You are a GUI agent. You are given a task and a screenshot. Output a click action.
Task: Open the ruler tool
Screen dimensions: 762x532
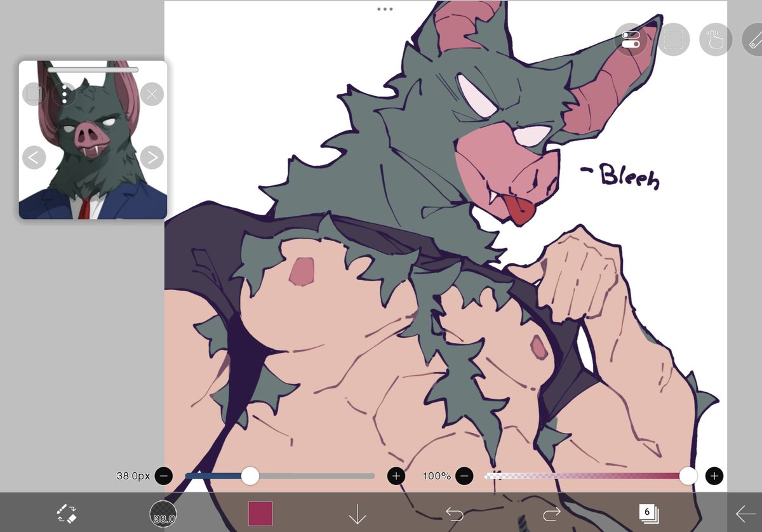752,40
